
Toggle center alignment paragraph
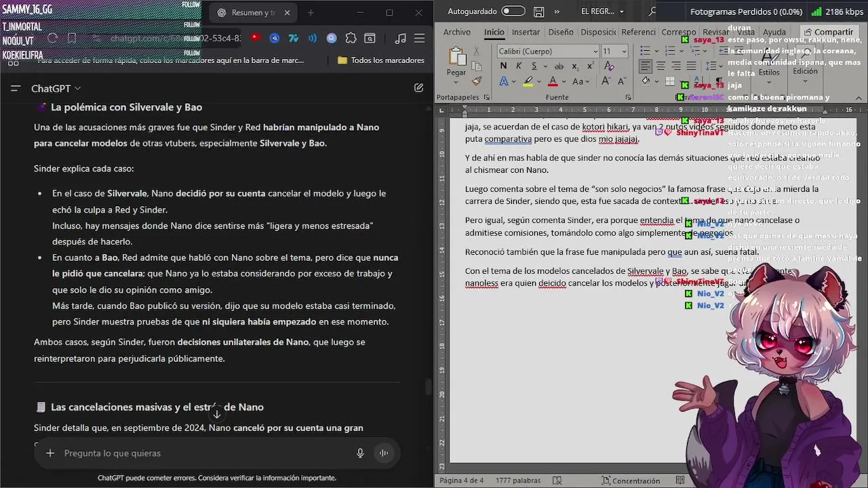pos(660,66)
